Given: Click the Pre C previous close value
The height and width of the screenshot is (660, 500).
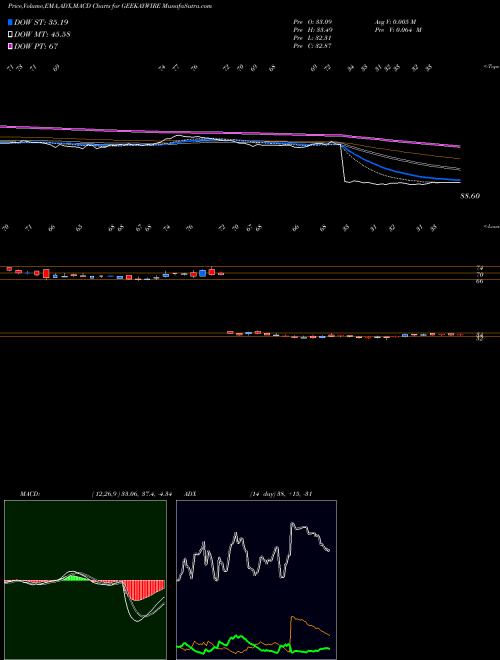Looking at the screenshot, I should (x=313, y=46).
